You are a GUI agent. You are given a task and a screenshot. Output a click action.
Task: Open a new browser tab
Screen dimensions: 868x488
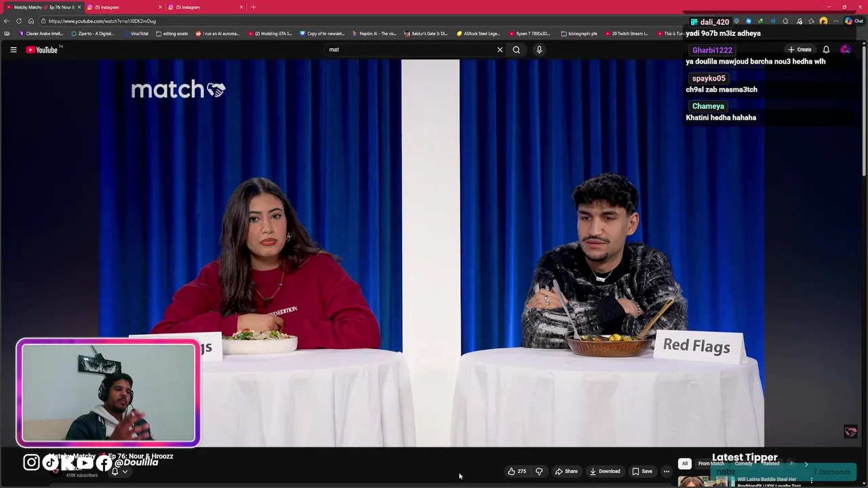coord(254,7)
